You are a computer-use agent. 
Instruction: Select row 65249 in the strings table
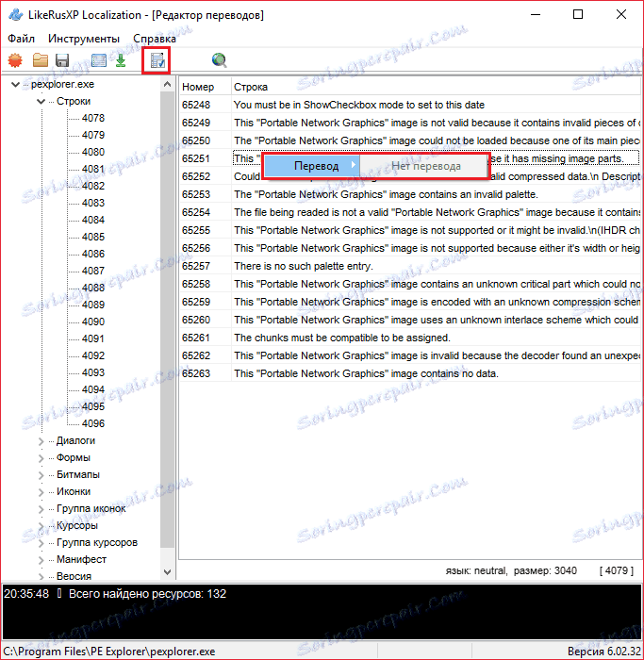410,123
